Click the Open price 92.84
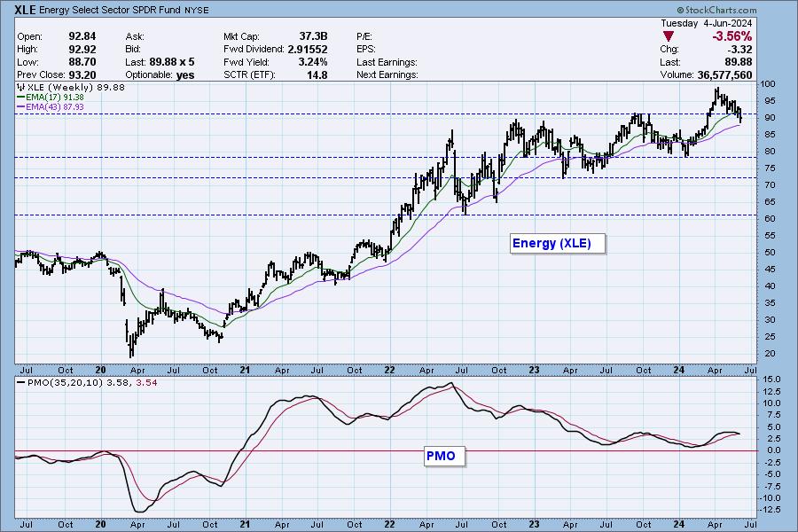This screenshot has width=798, height=532. tap(82, 36)
